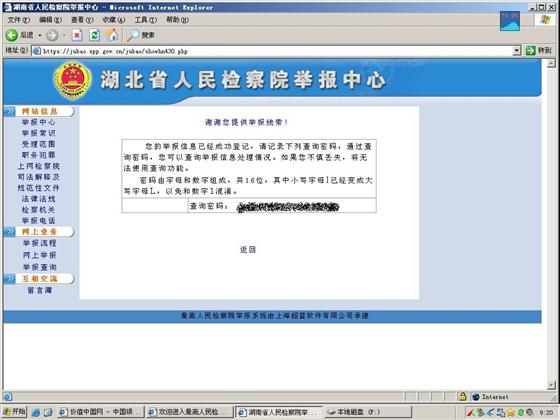Click the 返回 link
560x420 pixels.
coord(248,249)
